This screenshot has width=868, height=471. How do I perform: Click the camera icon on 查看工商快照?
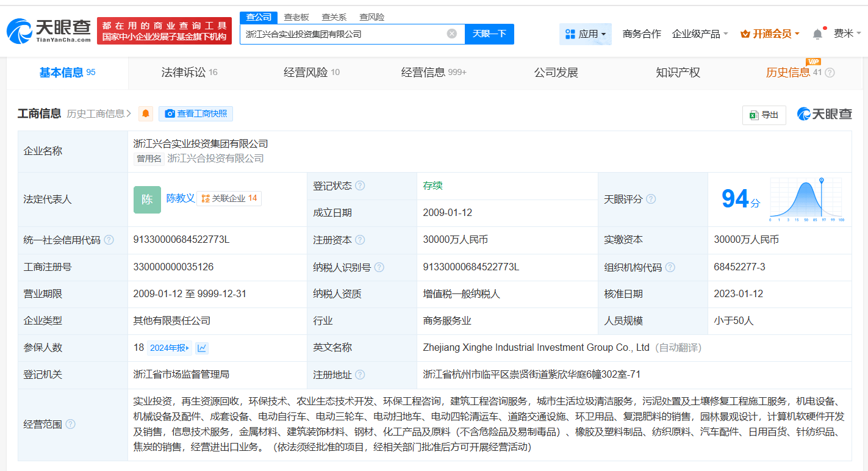point(170,113)
